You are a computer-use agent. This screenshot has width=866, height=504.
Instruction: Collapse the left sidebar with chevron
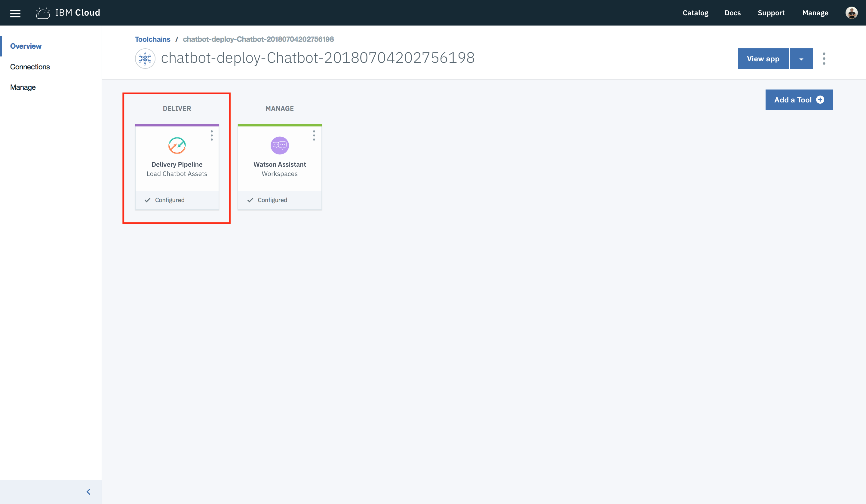click(88, 492)
